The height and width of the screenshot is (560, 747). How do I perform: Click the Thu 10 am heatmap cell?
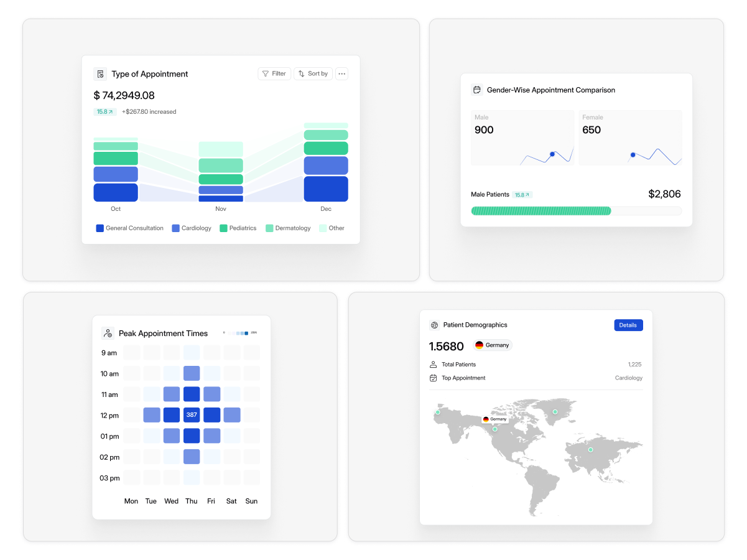192,373
